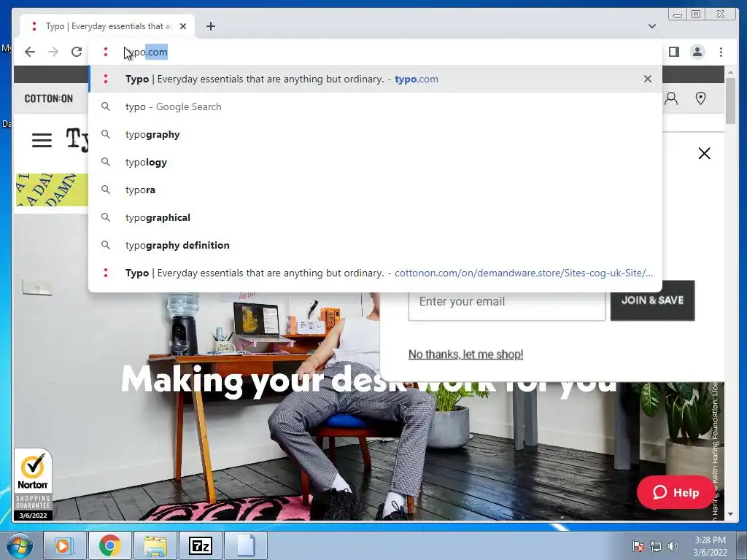Click the JOIN & SAVE button
Image resolution: width=747 pixels, height=560 pixels.
click(x=652, y=300)
